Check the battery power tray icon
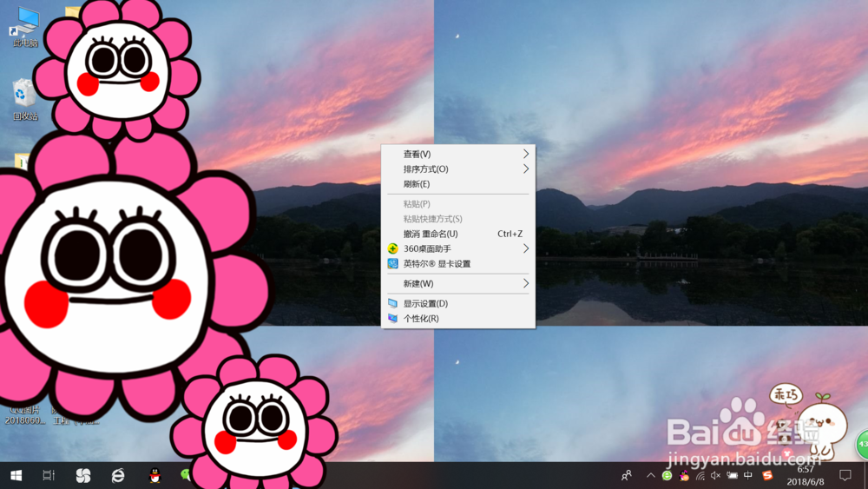Viewport: 868px width, 489px height. pos(733,475)
